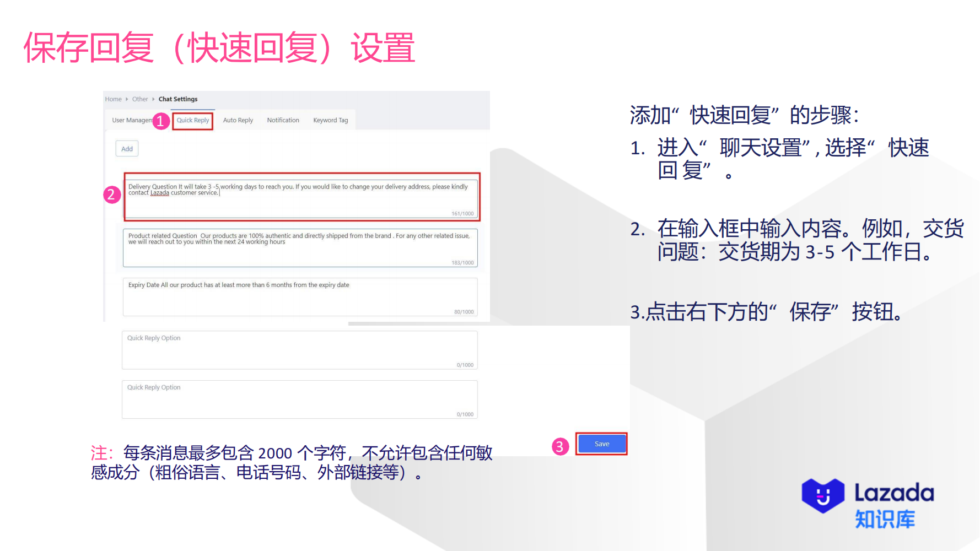Open the User Management tab
This screenshot has width=980, height=551.
coord(132,120)
